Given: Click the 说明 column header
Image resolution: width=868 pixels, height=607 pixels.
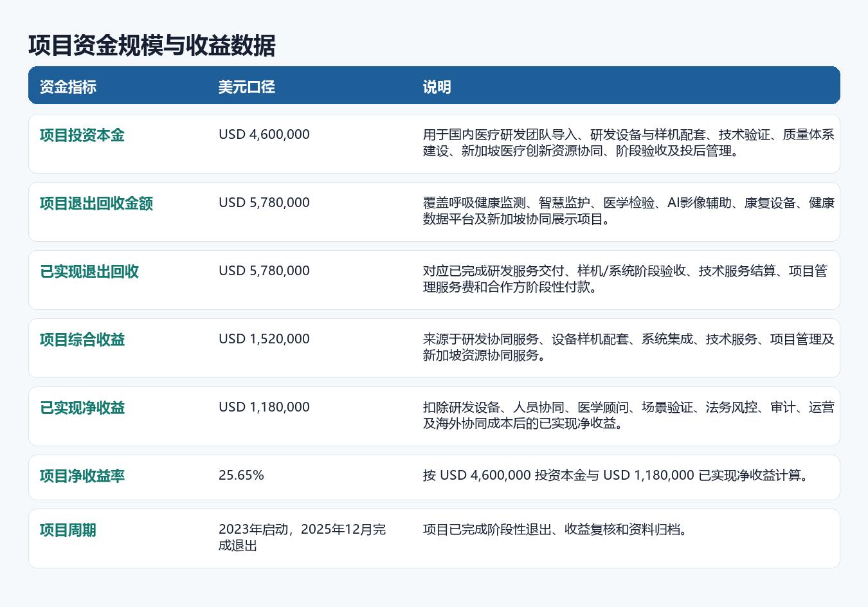Looking at the screenshot, I should click(x=437, y=87).
